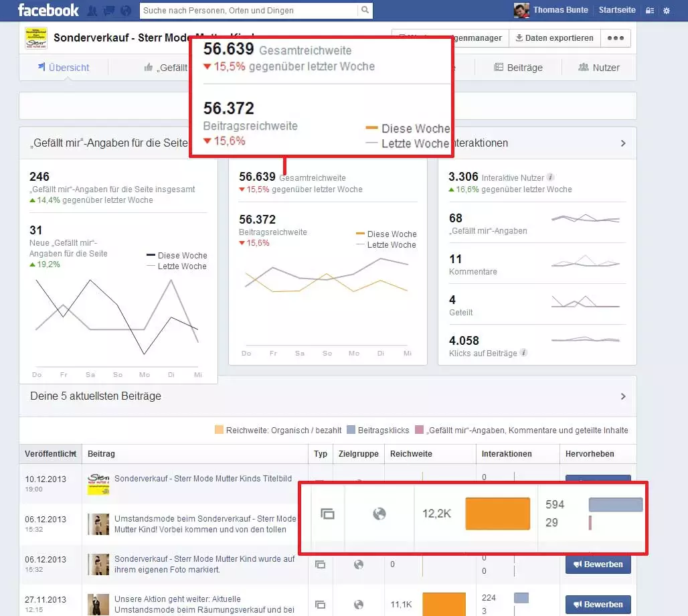Screen dimensions: 688x616
Task: Switch to the Übersicht tab
Action: pos(64,68)
